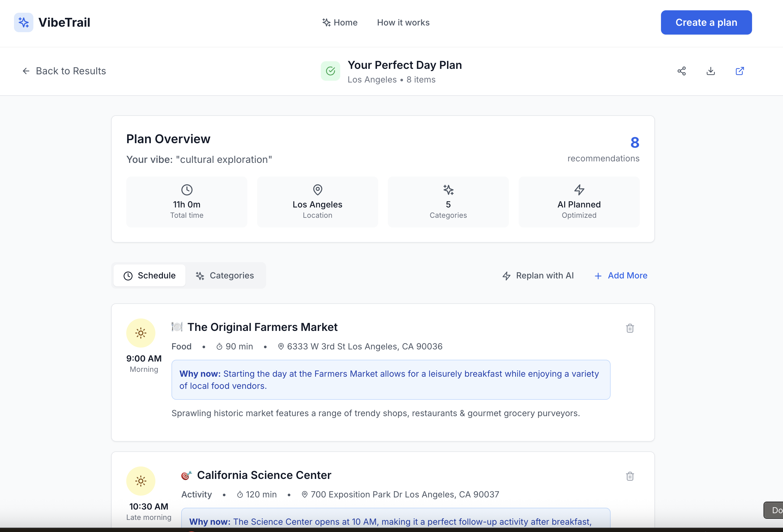Screen dimensions: 783x532
Task: Select The Original Farmers Market title
Action: coord(262,327)
